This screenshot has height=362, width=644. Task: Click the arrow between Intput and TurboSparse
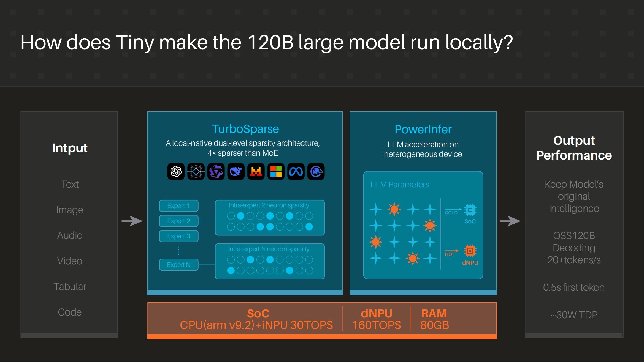(x=132, y=221)
